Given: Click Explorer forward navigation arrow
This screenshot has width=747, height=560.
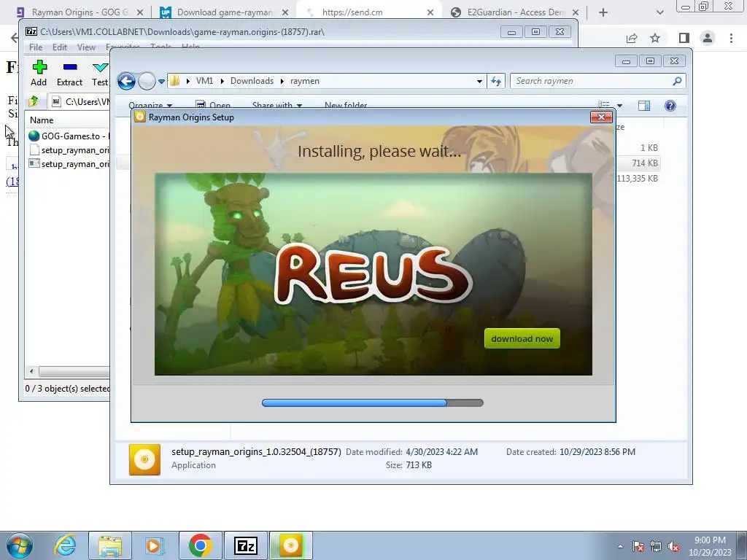Looking at the screenshot, I should pyautogui.click(x=147, y=81).
